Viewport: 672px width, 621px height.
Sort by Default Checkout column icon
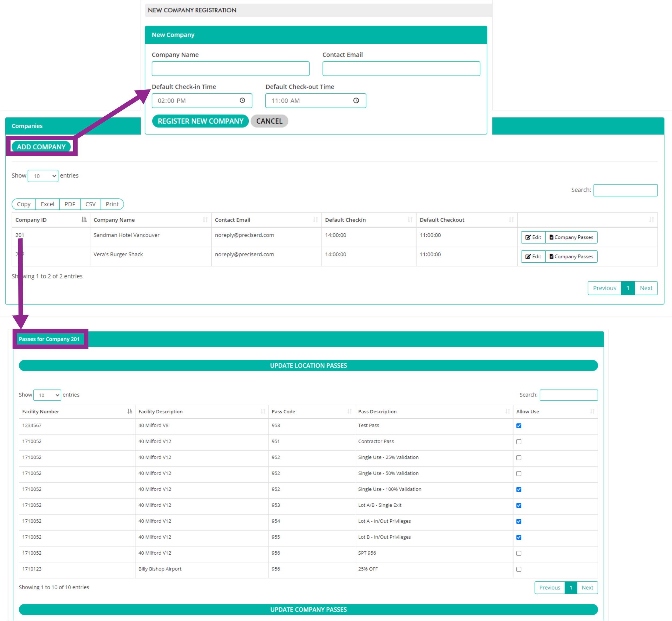pos(511,220)
